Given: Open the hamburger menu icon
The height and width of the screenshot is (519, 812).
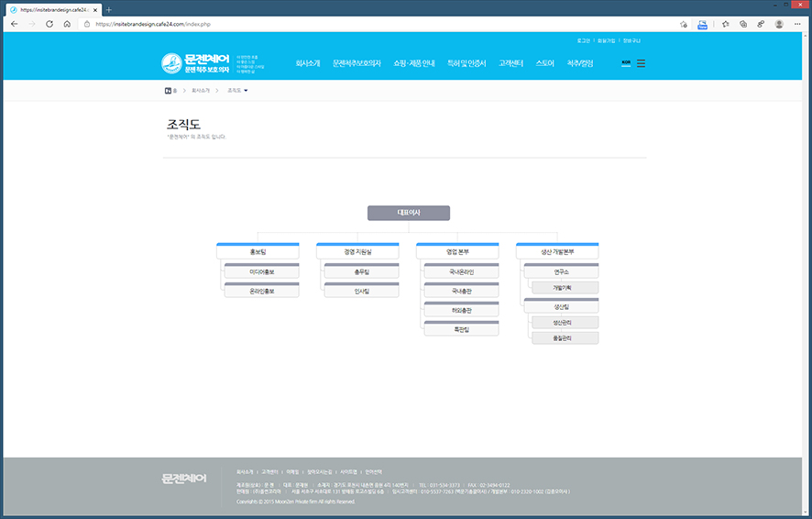Looking at the screenshot, I should (641, 63).
